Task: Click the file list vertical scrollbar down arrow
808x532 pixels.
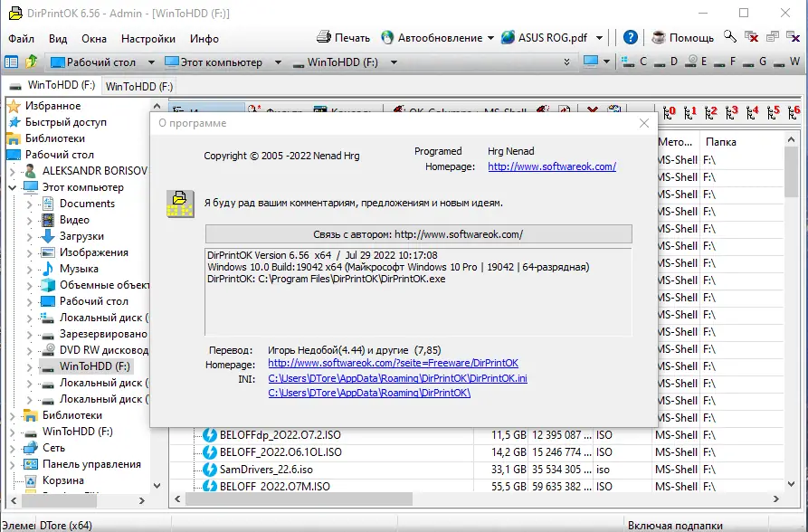Action: pos(792,484)
